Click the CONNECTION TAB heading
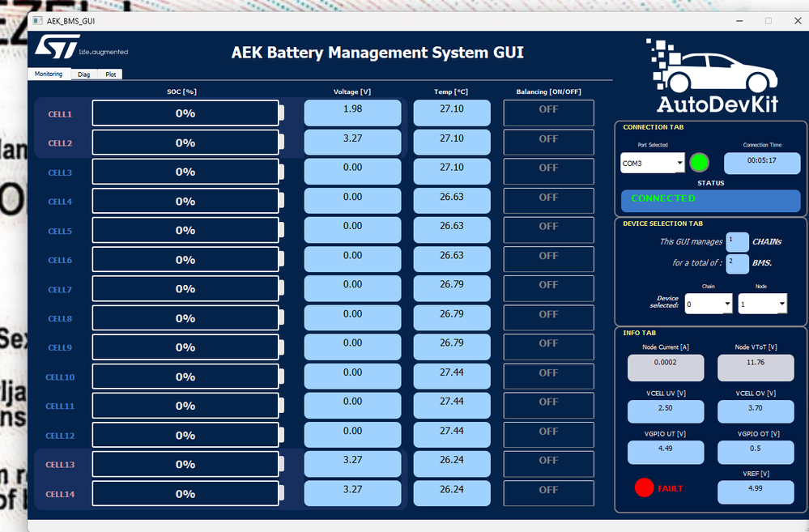 point(653,127)
